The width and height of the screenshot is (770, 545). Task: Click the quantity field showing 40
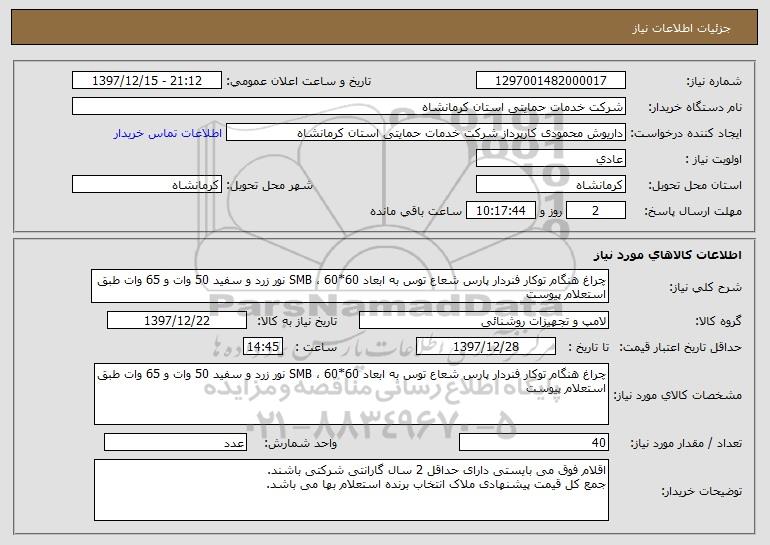[534, 442]
